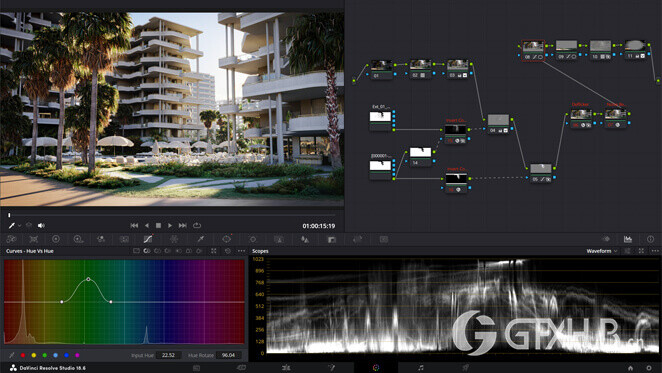Open the Waveform scope type dropdown
This screenshot has width=662, height=373.
point(602,251)
